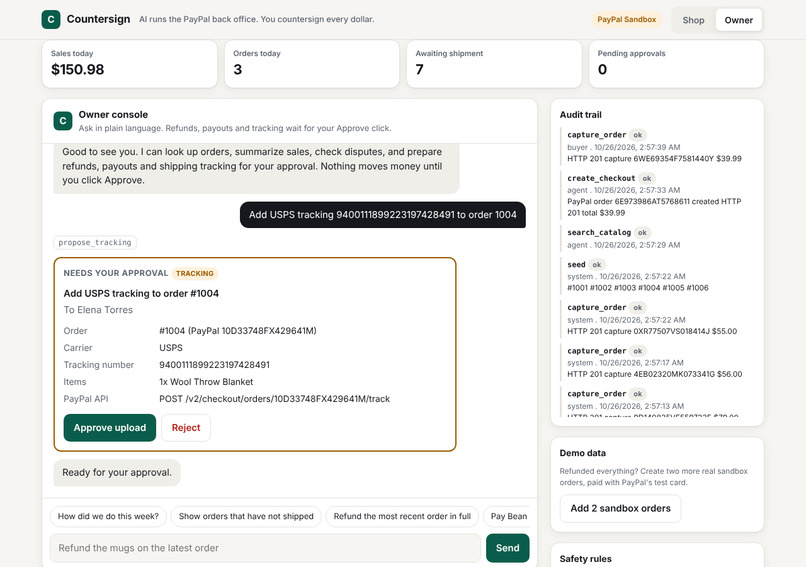Click the create_checkout audit entry
806x567 pixels.
(655, 195)
